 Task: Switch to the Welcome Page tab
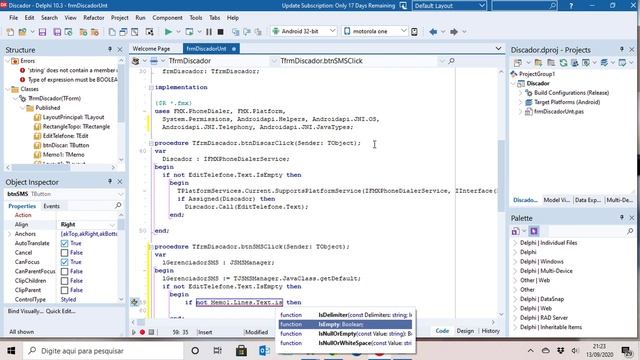151,49
